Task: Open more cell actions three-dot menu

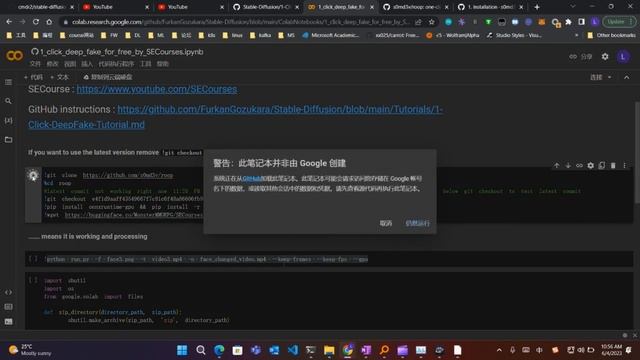Action: (624, 165)
